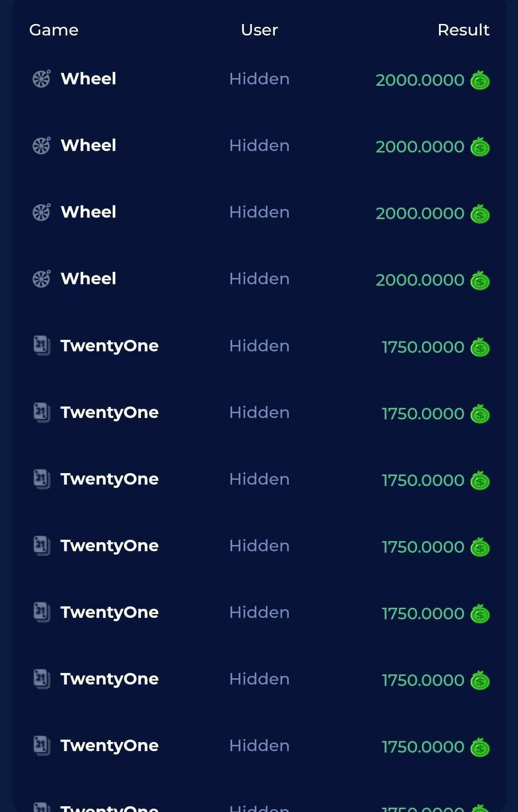Select the User column header
This screenshot has height=812, width=518.
click(x=259, y=30)
